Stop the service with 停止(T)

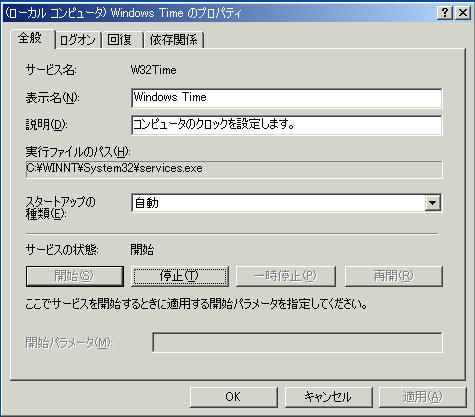coord(180,276)
